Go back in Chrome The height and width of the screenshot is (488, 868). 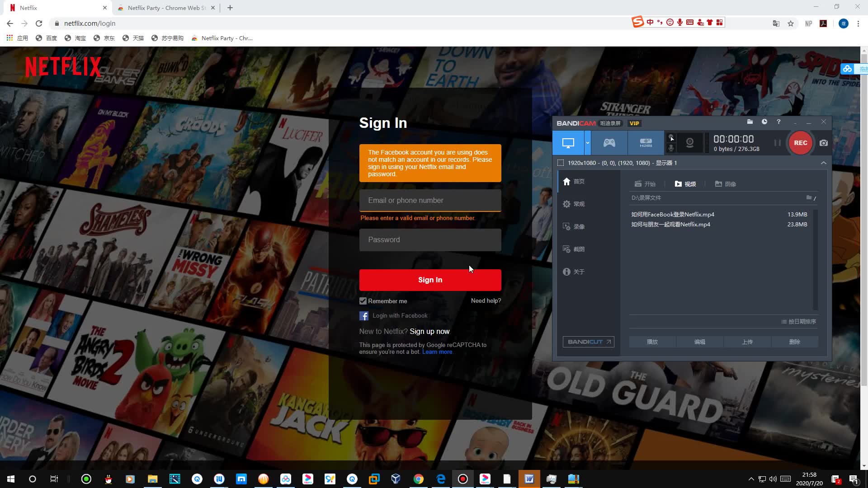[x=10, y=23]
